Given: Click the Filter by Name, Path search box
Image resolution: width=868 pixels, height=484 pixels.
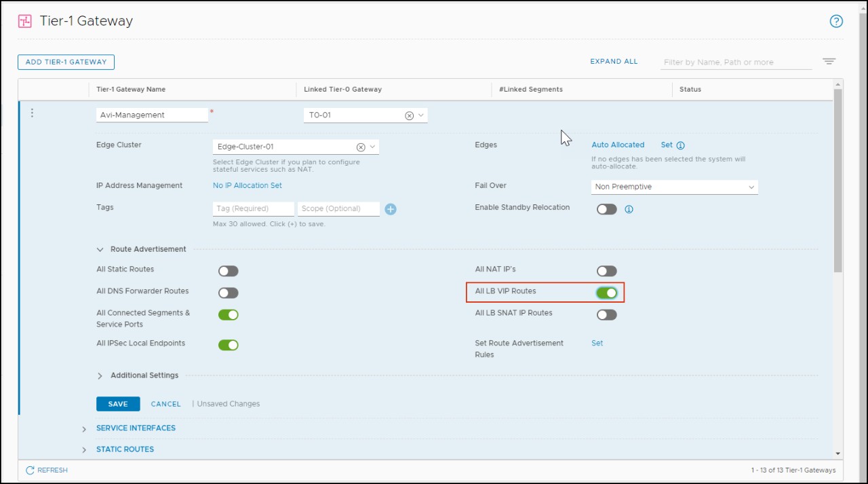Looking at the screenshot, I should pyautogui.click(x=736, y=62).
